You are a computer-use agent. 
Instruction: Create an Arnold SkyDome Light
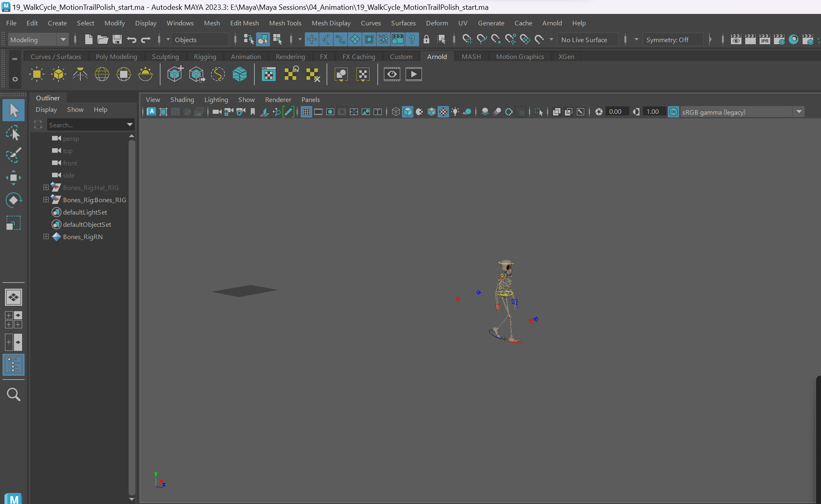click(x=102, y=74)
